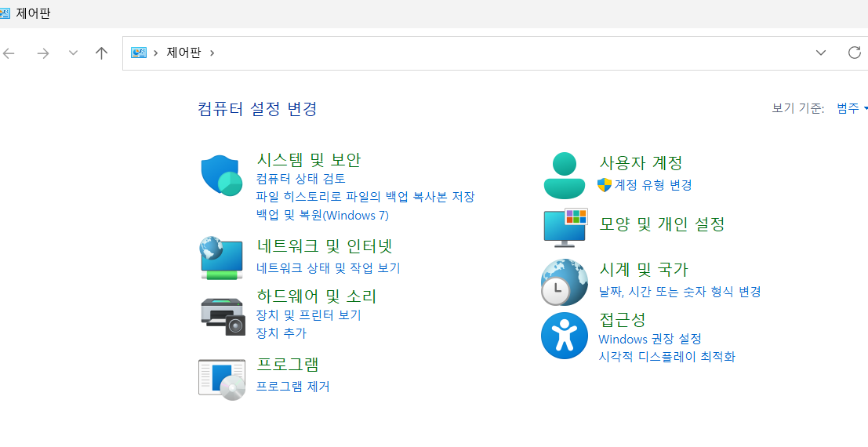
Task: Open the 시계 및 국가 globe clock icon
Action: click(x=564, y=282)
